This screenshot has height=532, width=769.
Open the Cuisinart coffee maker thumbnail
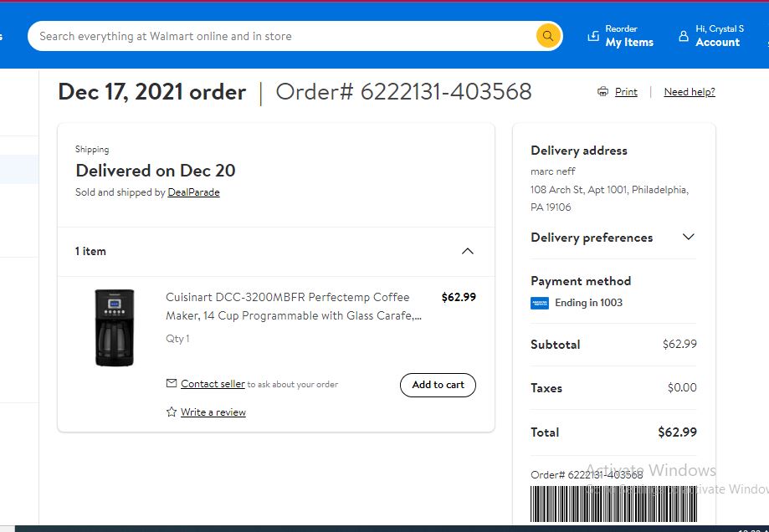point(115,328)
